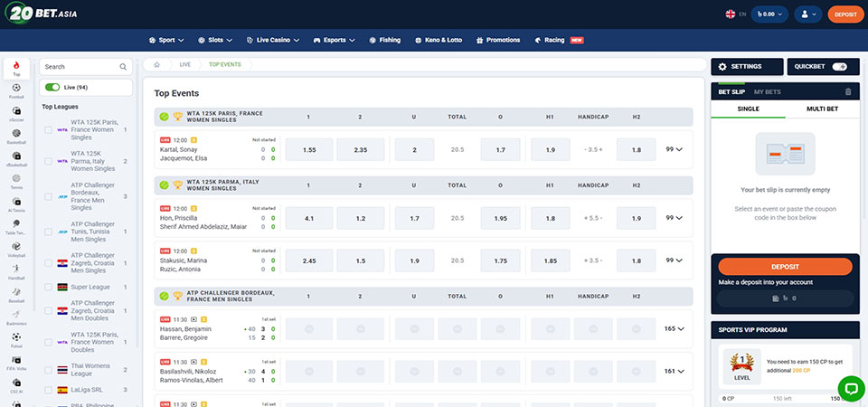Check ATP Challenger Zagreb Men Singles league

(48, 263)
